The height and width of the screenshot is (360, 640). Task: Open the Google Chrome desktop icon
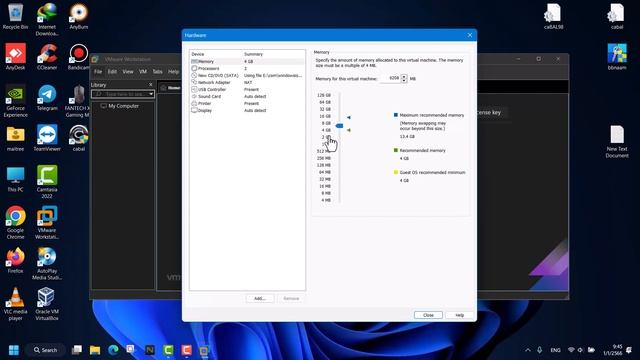(15, 223)
